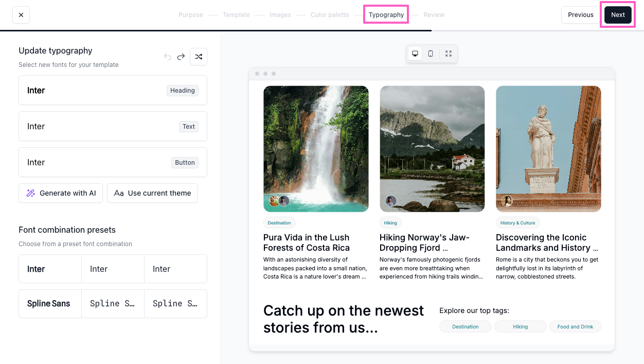Go to the Color palette step
The height and width of the screenshot is (364, 644).
coord(330,15)
